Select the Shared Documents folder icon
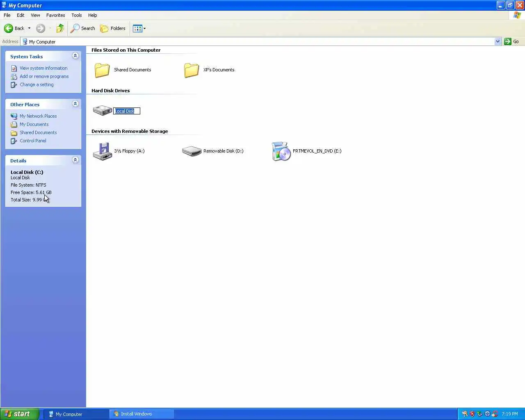Image resolution: width=525 pixels, height=420 pixels. point(102,70)
